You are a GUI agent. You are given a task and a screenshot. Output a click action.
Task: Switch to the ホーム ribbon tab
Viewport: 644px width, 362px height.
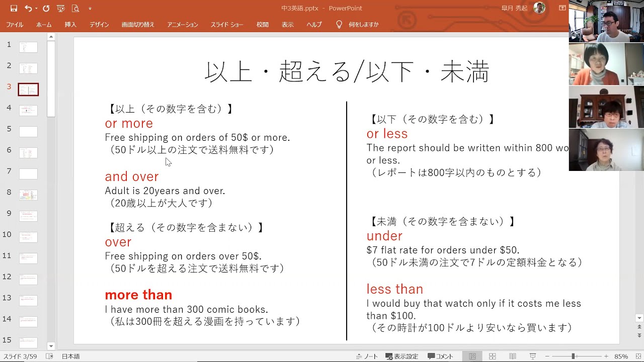pyautogui.click(x=44, y=25)
